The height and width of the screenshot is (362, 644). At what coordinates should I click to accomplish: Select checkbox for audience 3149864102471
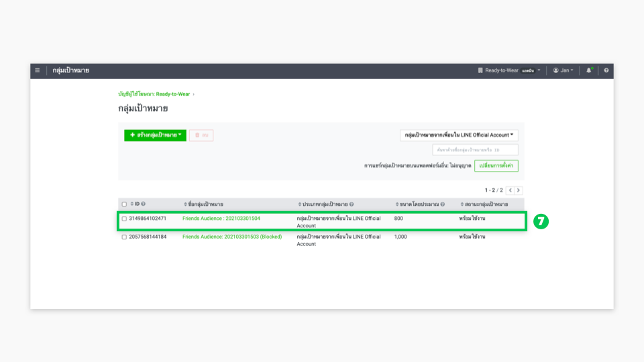(x=124, y=219)
